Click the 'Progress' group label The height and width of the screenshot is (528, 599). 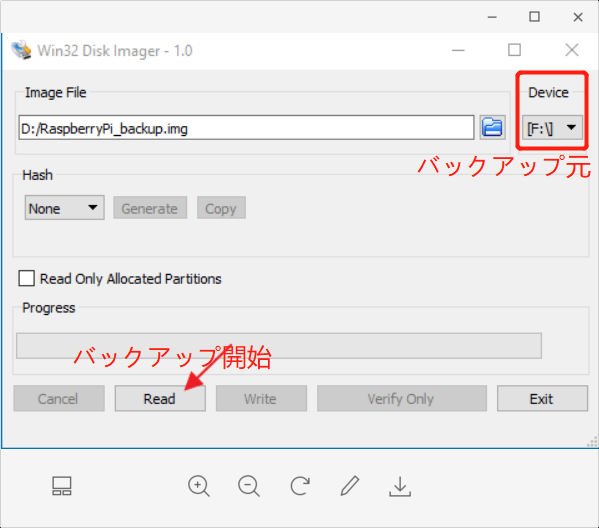coord(49,308)
